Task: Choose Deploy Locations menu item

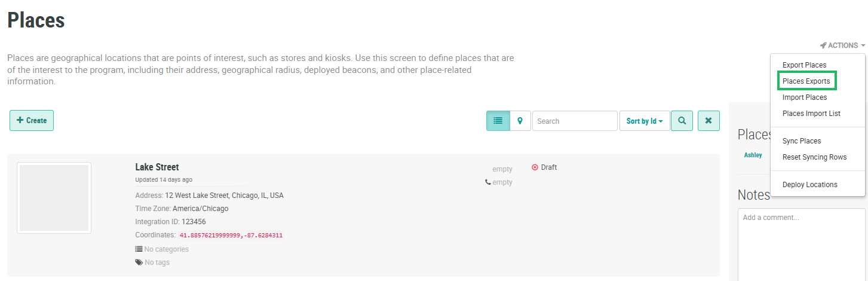Action: click(809, 185)
